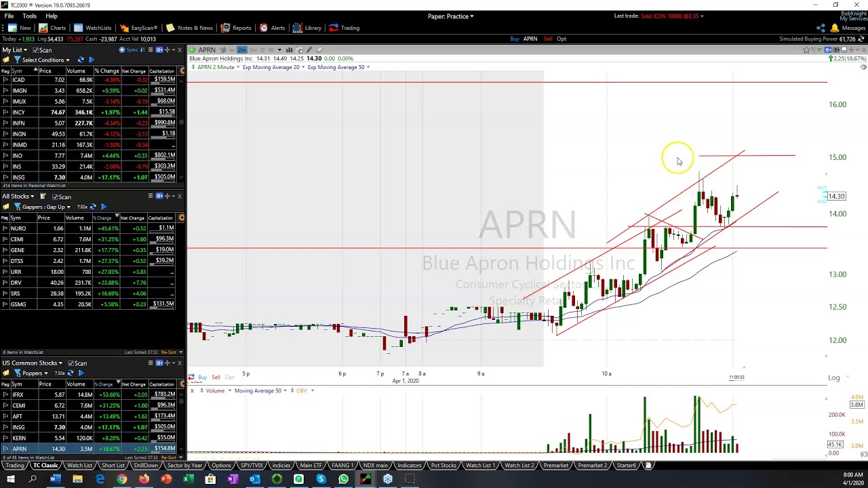Viewport: 868px width, 488px height.
Task: Open the APRN 2 Minute dropdown
Action: click(x=218, y=67)
